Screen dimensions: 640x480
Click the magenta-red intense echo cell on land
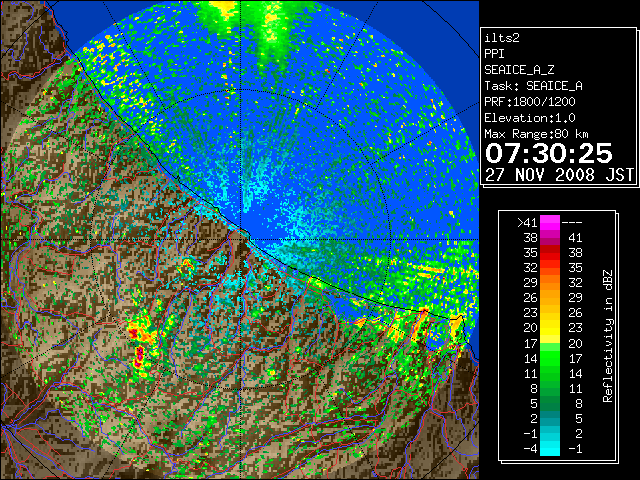pos(139,355)
